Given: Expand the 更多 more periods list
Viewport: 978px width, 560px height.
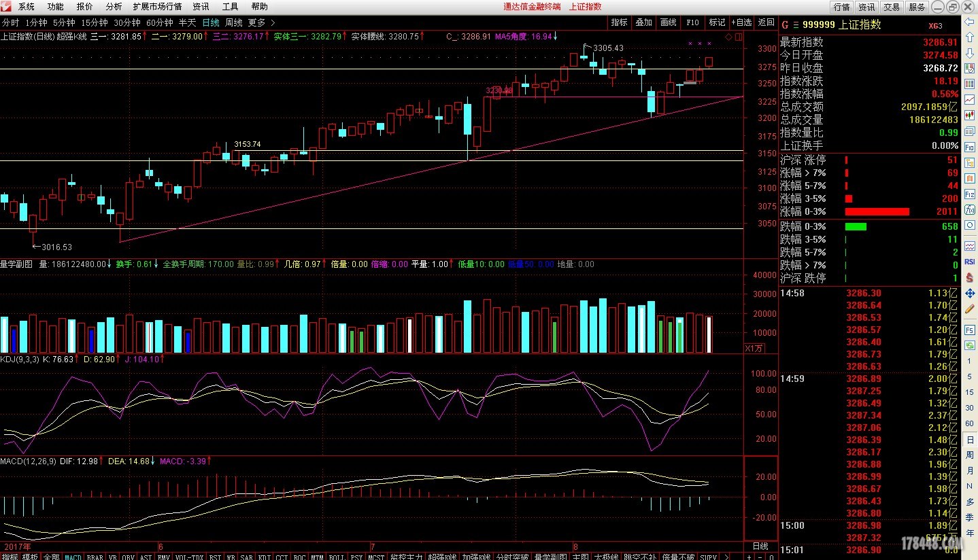Looking at the screenshot, I should (x=262, y=22).
